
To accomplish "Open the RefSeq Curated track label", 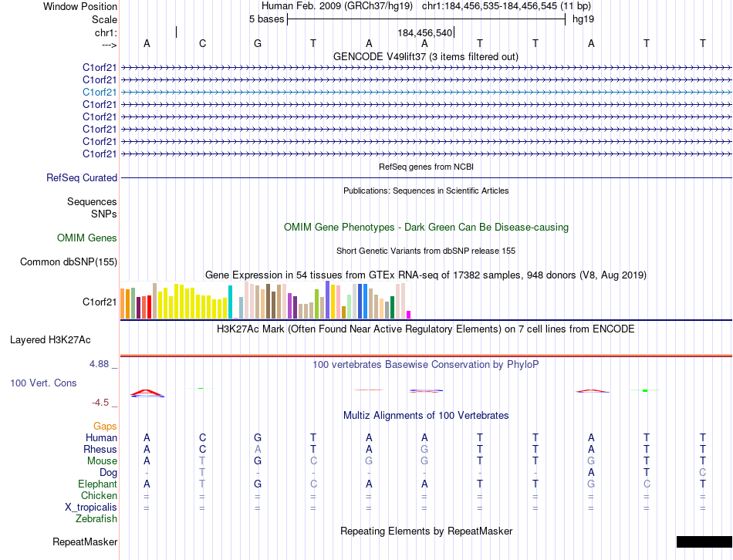I will pyautogui.click(x=82, y=177).
